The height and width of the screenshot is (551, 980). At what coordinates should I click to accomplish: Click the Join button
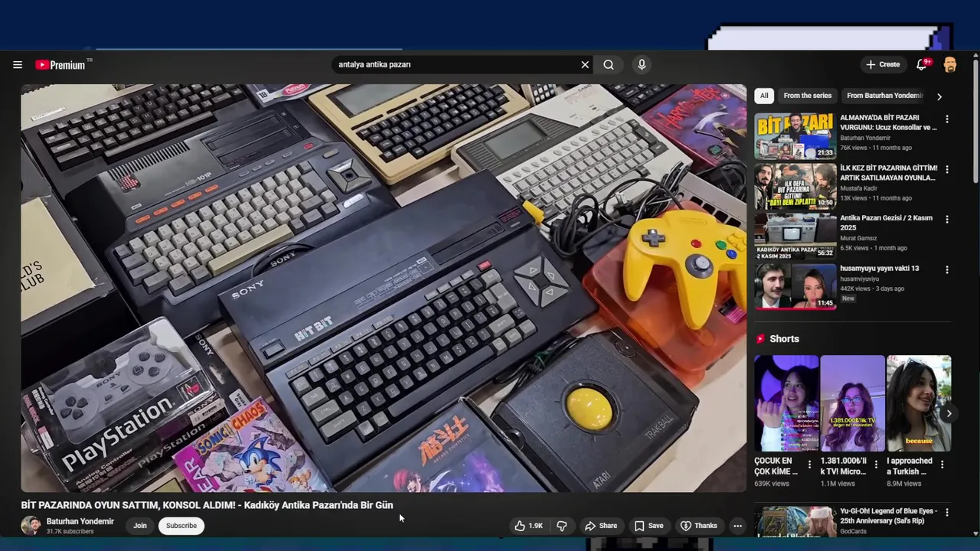click(x=140, y=526)
